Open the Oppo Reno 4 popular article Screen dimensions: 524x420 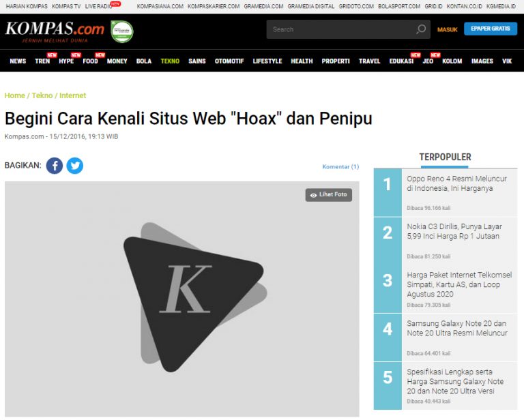tap(456, 183)
